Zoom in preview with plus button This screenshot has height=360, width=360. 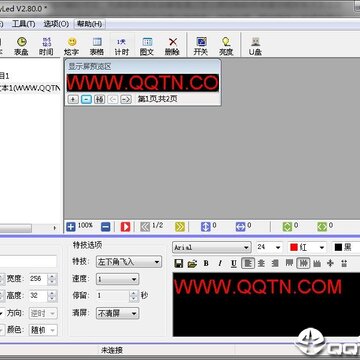point(73,99)
